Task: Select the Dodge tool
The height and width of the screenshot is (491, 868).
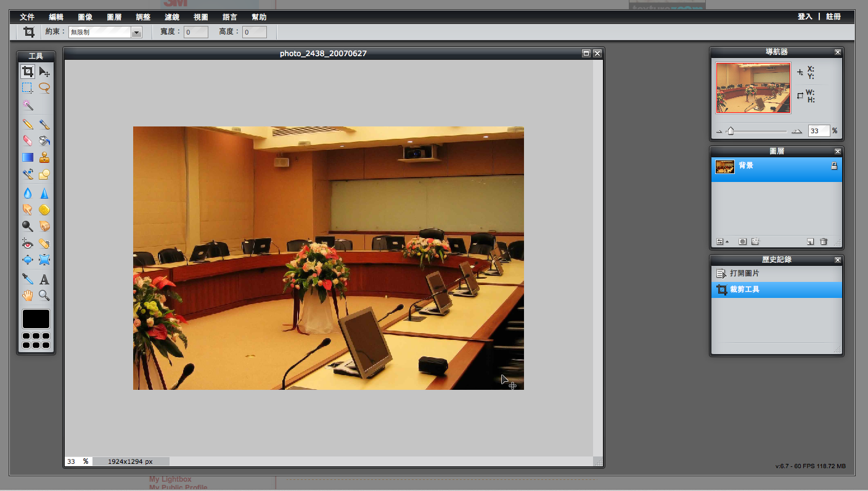Action: click(28, 226)
